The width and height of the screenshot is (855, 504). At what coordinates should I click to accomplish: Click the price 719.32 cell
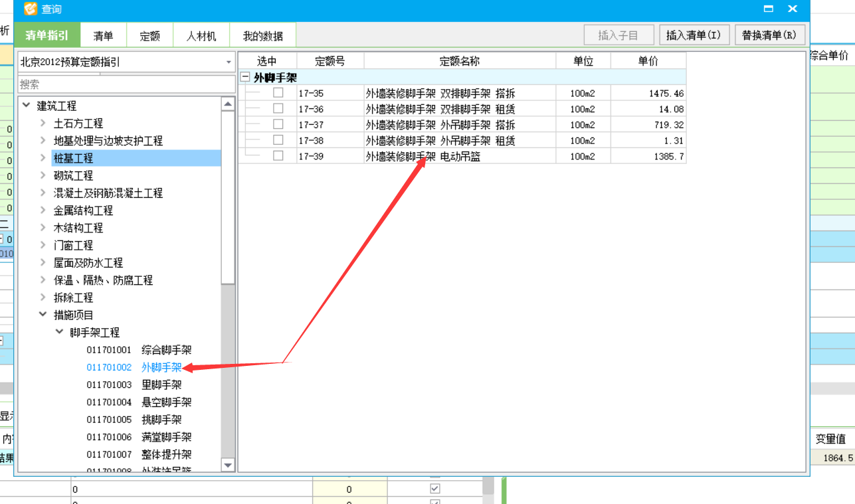point(648,125)
